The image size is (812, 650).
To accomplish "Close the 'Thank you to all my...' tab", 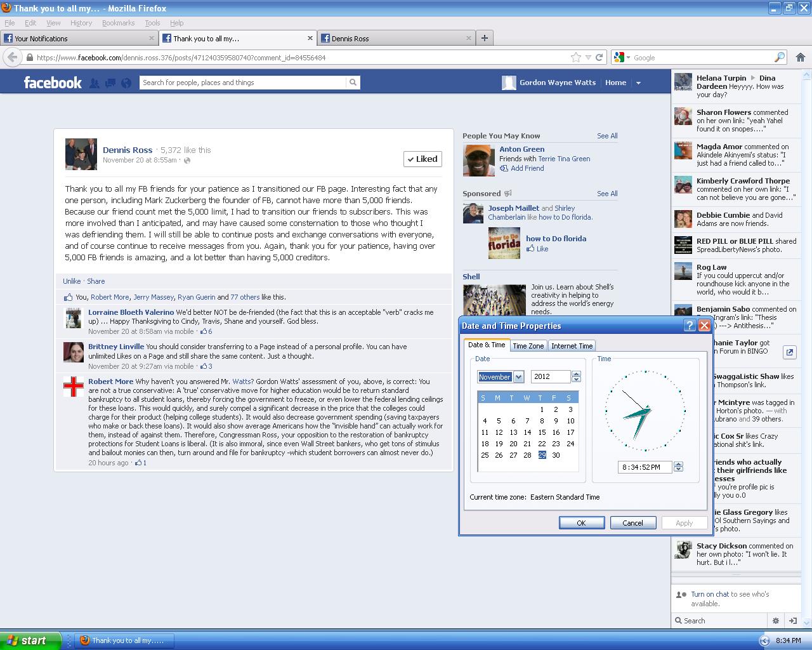I will click(310, 38).
